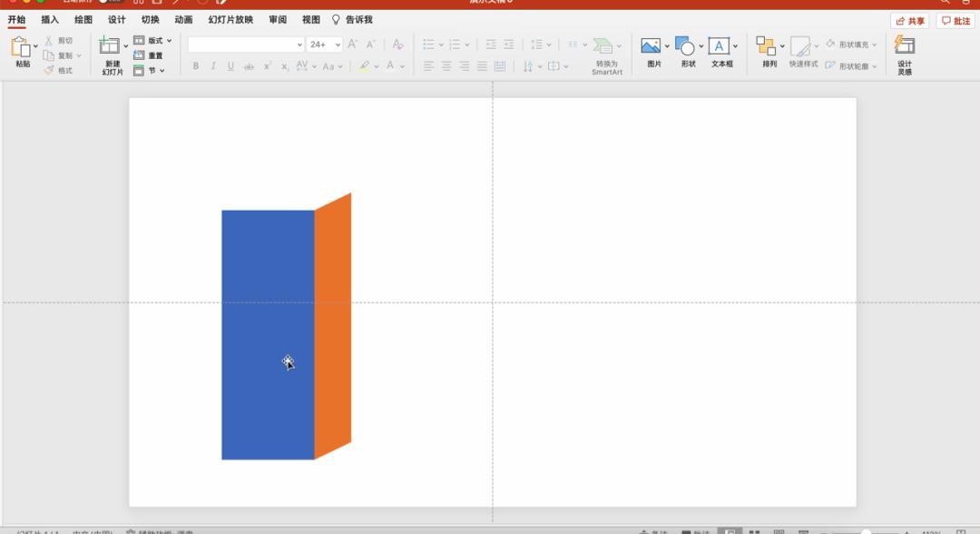Click the Arrange (排列) icon
The image size is (980, 534).
[x=767, y=46]
